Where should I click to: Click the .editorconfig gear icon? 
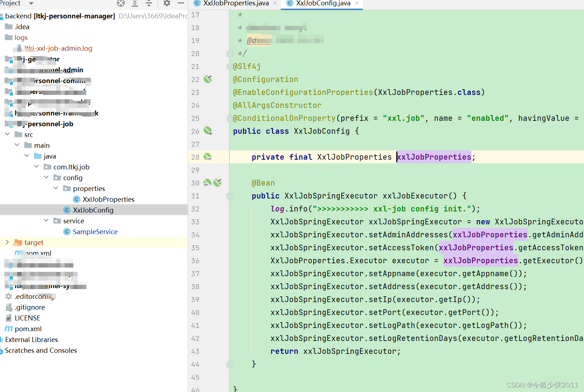[x=9, y=296]
